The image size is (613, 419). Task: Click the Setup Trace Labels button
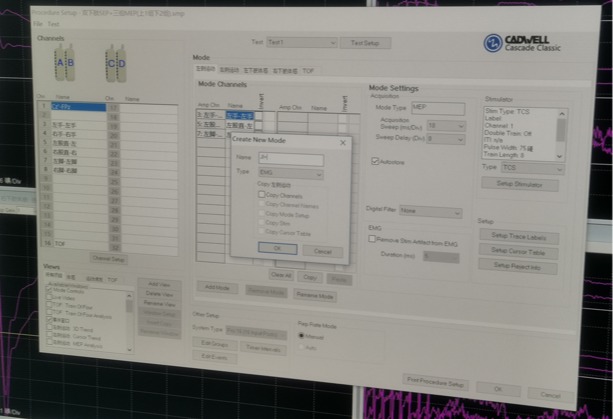(517, 235)
